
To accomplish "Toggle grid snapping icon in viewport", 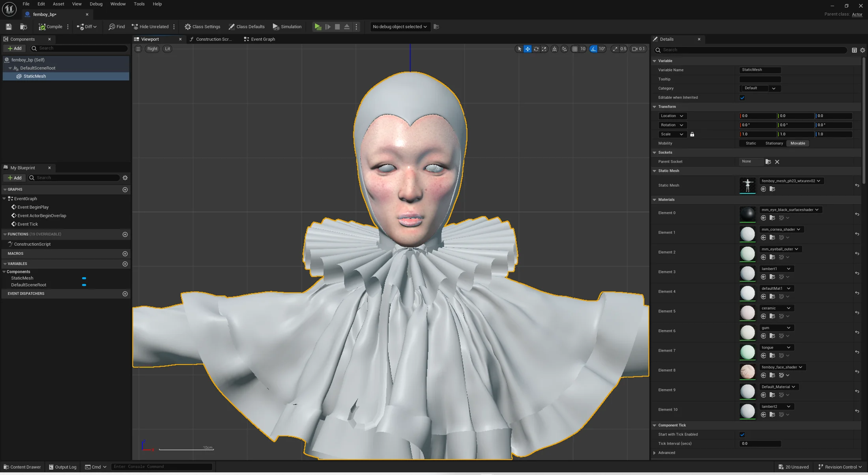I will pos(575,49).
